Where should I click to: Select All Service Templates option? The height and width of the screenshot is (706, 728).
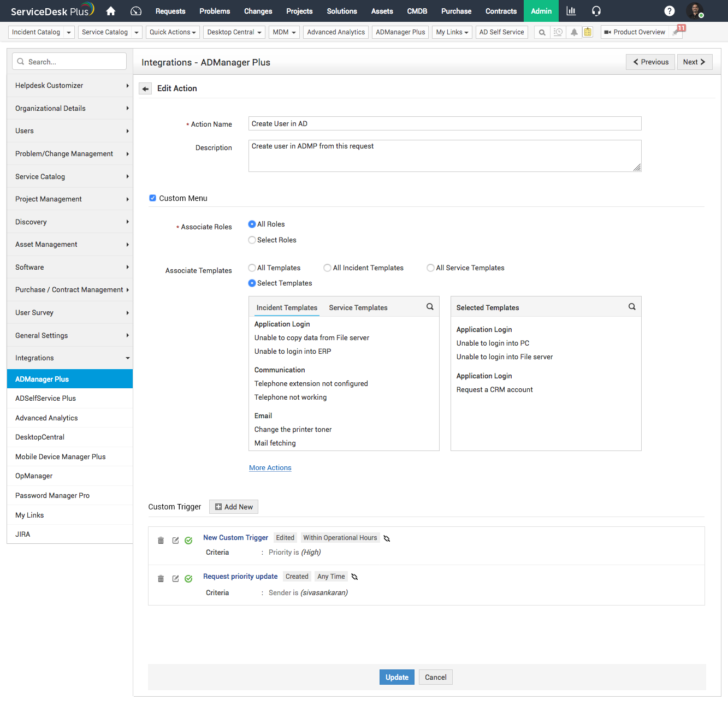click(430, 268)
